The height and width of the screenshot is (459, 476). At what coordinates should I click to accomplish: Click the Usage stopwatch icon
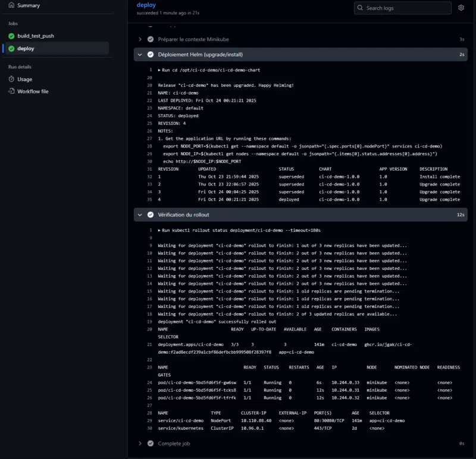point(11,79)
